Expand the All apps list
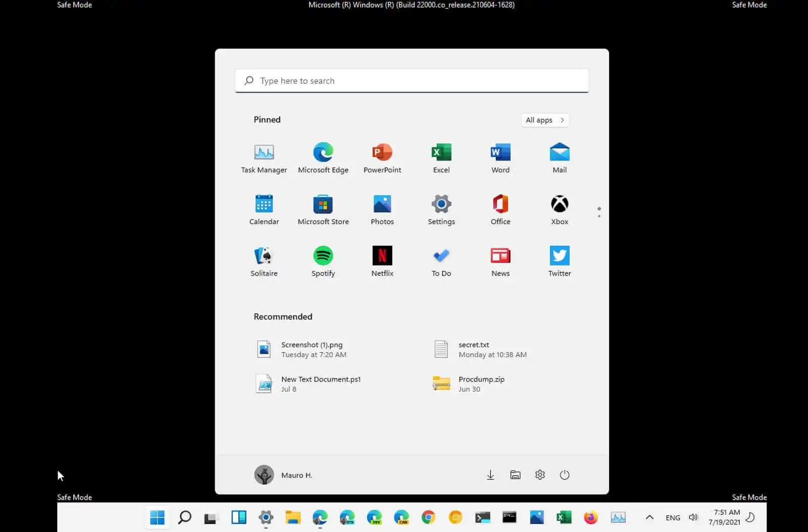The width and height of the screenshot is (808, 532). pos(544,120)
